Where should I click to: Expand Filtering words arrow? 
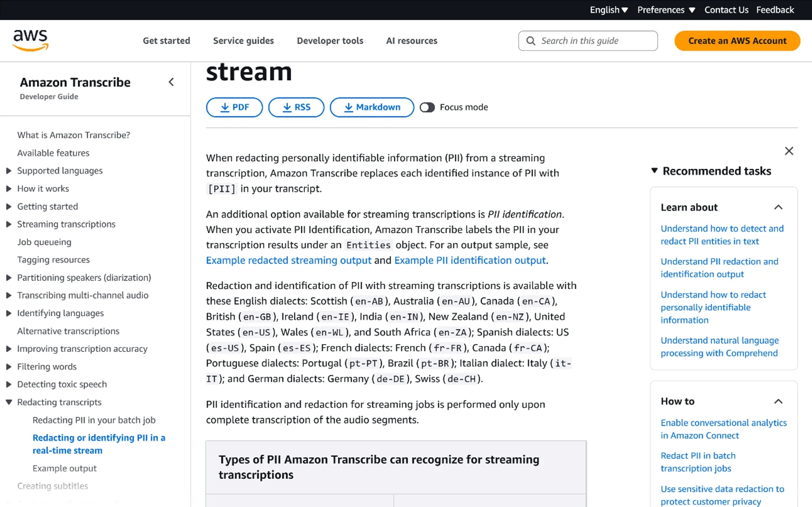(8, 367)
